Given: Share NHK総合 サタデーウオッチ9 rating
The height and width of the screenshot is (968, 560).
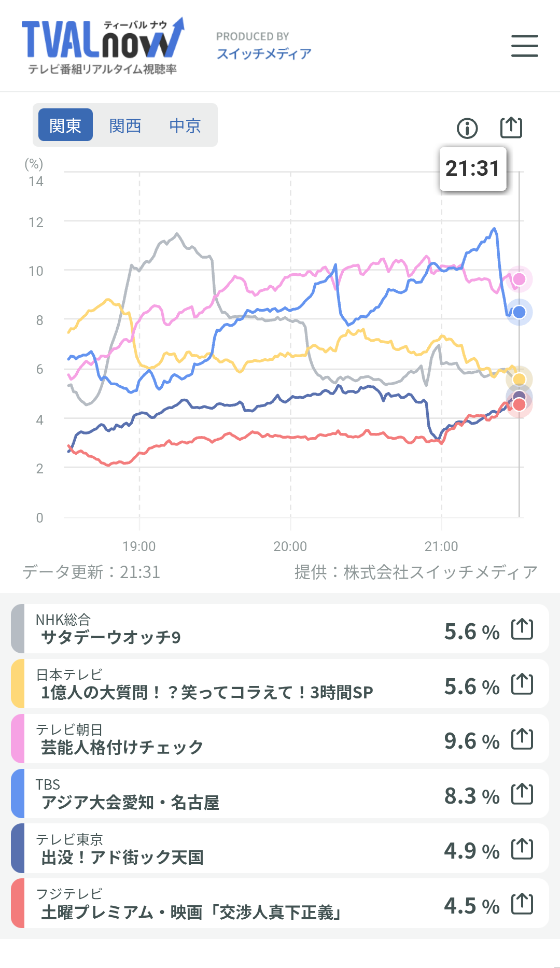Looking at the screenshot, I should 522,629.
